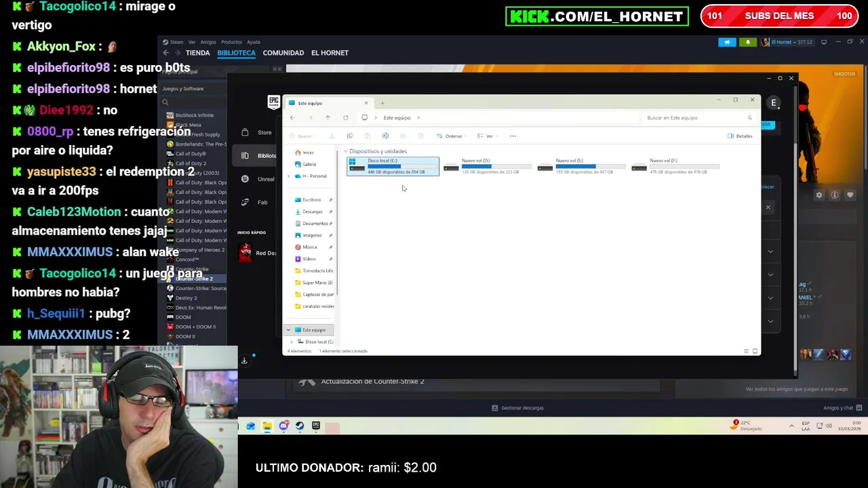The image size is (868, 488).
Task: Open the EL HORNET profile tab
Action: (x=330, y=53)
